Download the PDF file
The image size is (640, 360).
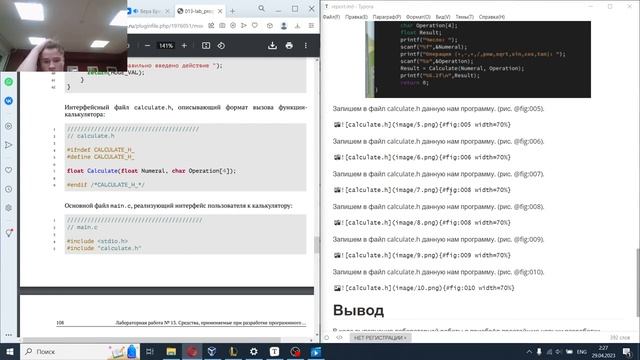(x=272, y=46)
